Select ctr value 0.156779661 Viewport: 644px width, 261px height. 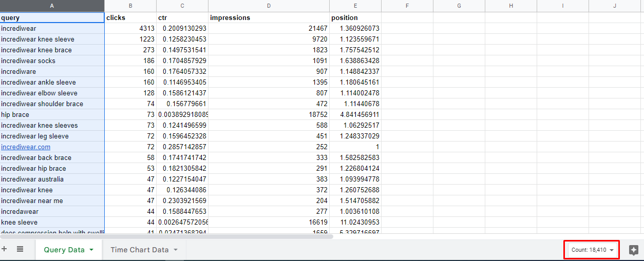click(182, 104)
